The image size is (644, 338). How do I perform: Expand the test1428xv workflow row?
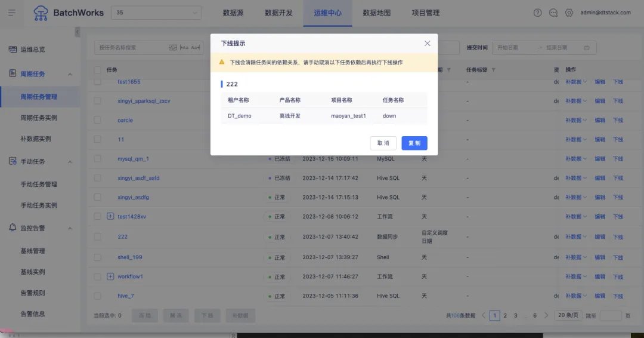click(x=110, y=216)
